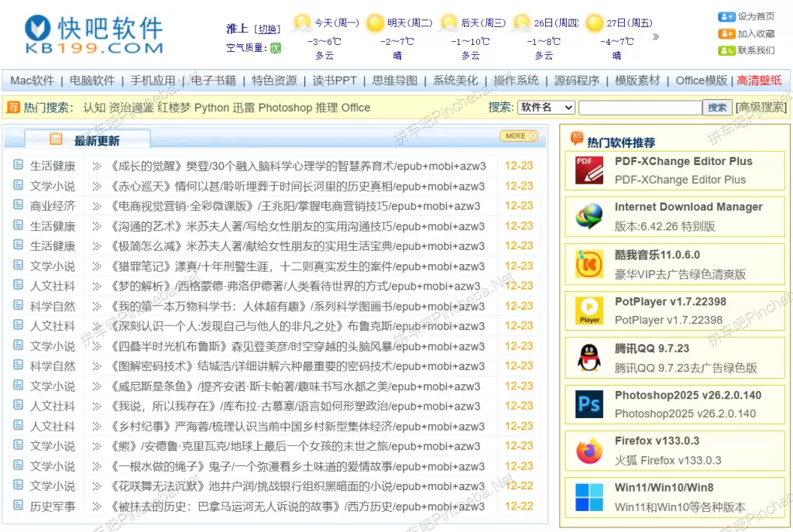Click the Internet Download Manager globe icon
Viewport: 793px width, 532px height.
(x=589, y=217)
